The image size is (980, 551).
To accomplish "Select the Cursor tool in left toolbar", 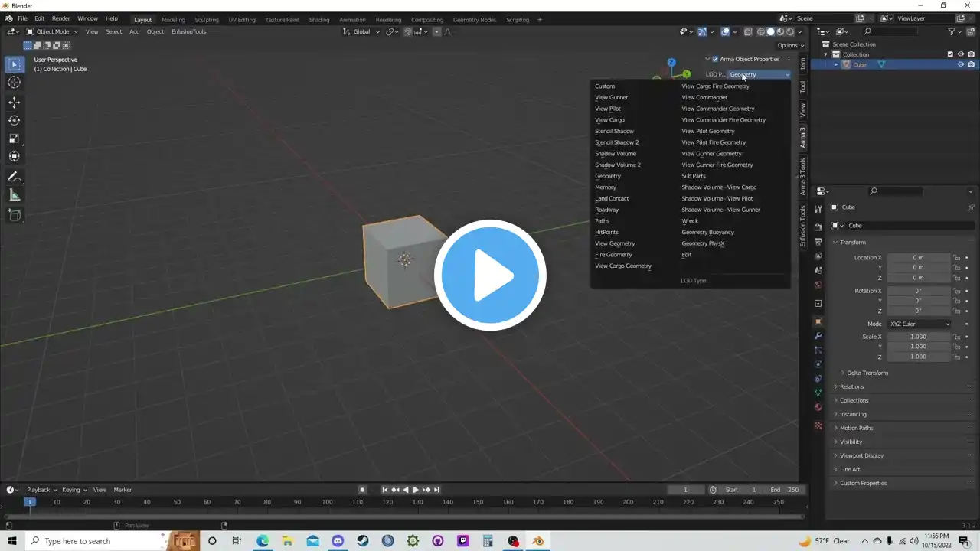I will point(15,83).
